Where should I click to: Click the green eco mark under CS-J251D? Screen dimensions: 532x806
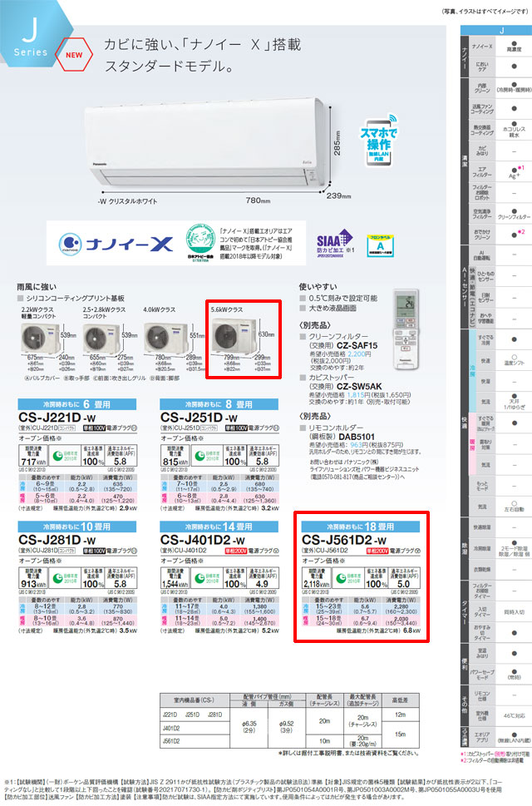[x=206, y=456]
